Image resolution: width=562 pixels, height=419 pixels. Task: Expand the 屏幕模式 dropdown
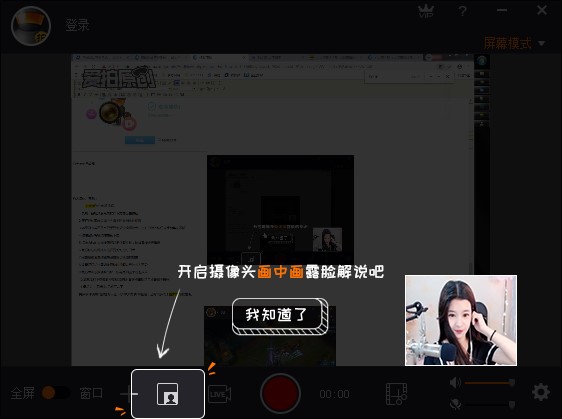pos(514,43)
